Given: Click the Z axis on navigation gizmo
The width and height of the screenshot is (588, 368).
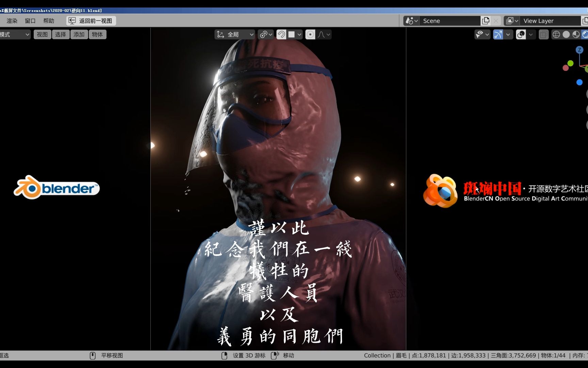Looking at the screenshot, I should [x=579, y=50].
